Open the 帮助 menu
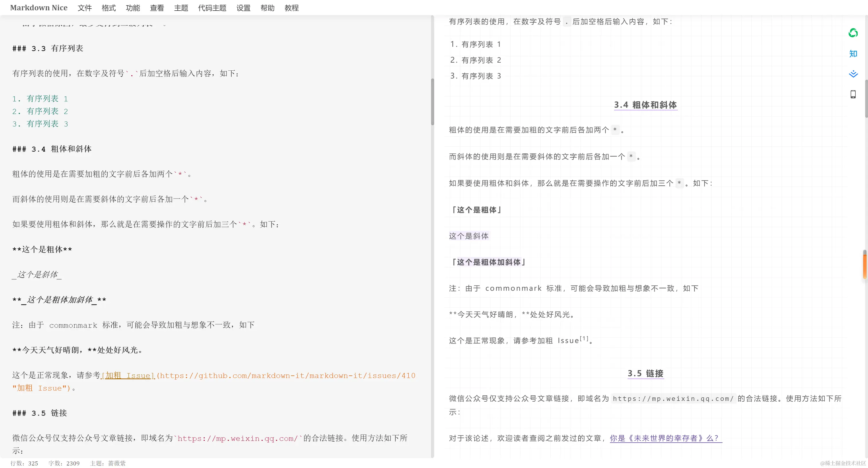Viewport: 868px width, 468px height. [268, 8]
